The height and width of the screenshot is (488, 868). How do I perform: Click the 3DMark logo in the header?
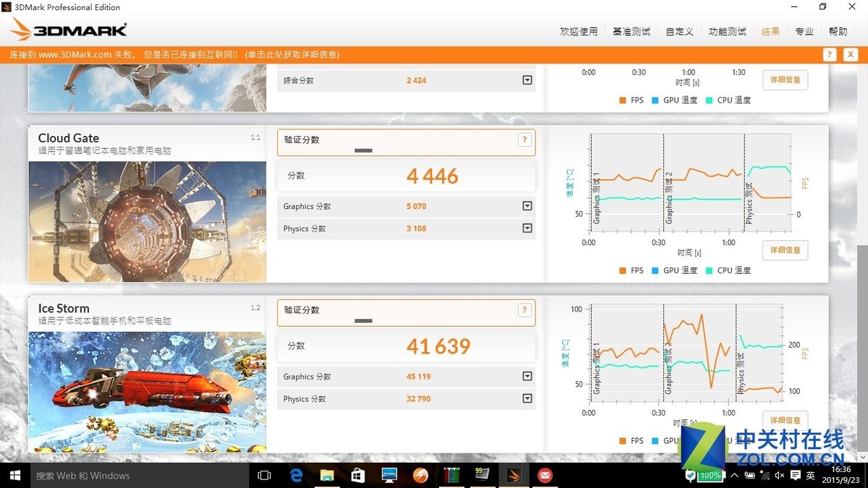click(x=65, y=29)
